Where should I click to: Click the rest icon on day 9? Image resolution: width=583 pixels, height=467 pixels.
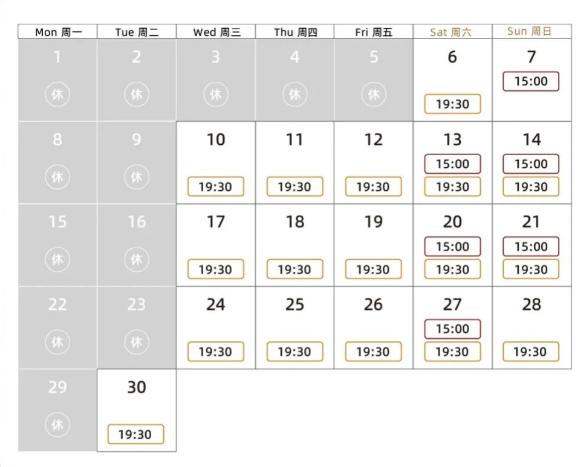click(x=136, y=177)
